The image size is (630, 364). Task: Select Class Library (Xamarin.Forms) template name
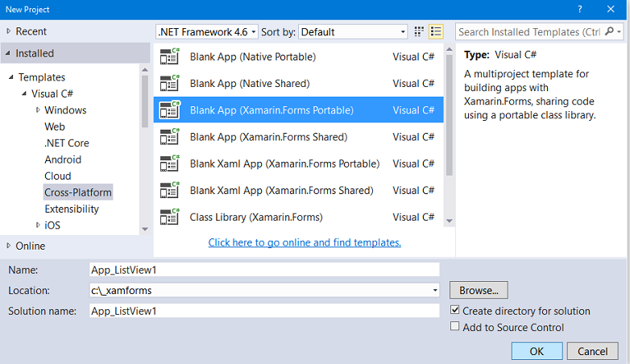(256, 217)
